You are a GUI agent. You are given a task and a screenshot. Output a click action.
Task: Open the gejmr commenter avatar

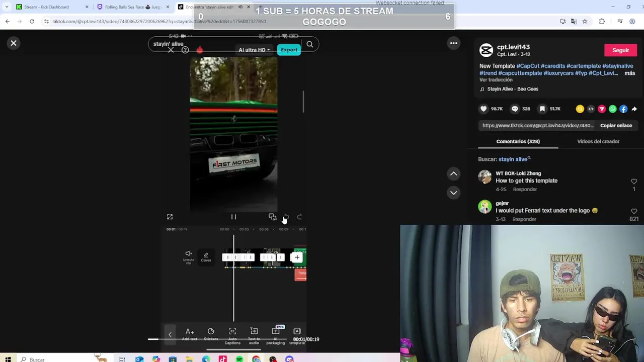click(x=485, y=207)
